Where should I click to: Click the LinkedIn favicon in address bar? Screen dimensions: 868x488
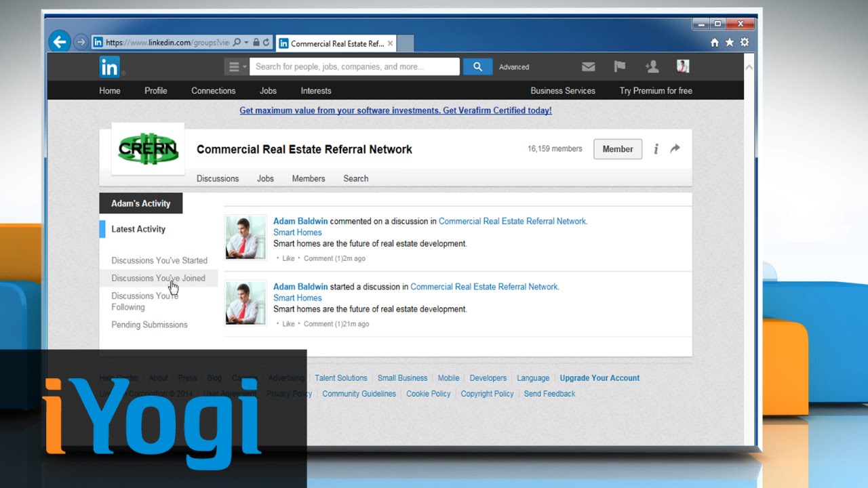point(98,43)
